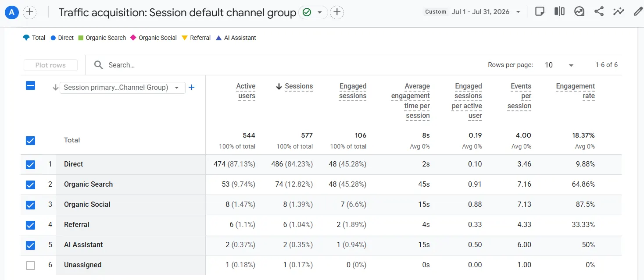Screen dimensions: 644x280
Task: Open the annotations note icon
Action: click(x=540, y=12)
